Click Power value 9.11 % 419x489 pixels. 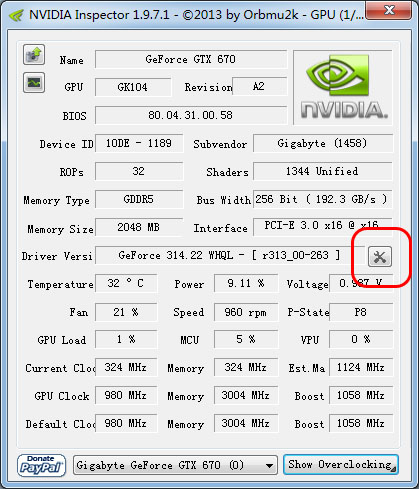coord(246,283)
